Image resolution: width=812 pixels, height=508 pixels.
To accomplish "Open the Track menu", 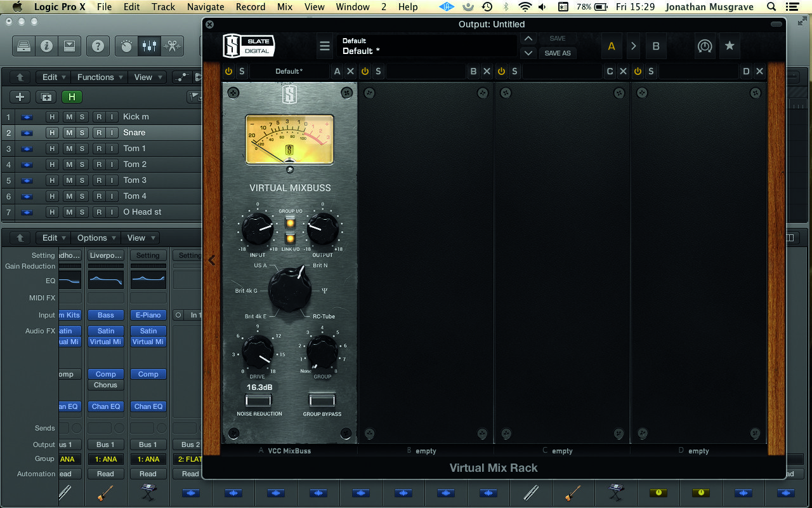I will point(163,7).
